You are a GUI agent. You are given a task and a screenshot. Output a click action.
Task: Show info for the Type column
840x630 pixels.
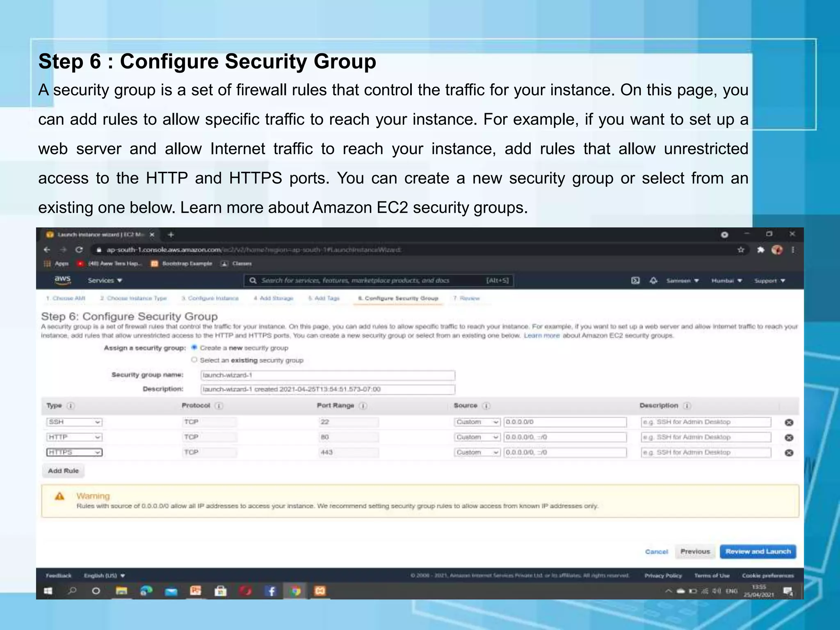tap(71, 406)
